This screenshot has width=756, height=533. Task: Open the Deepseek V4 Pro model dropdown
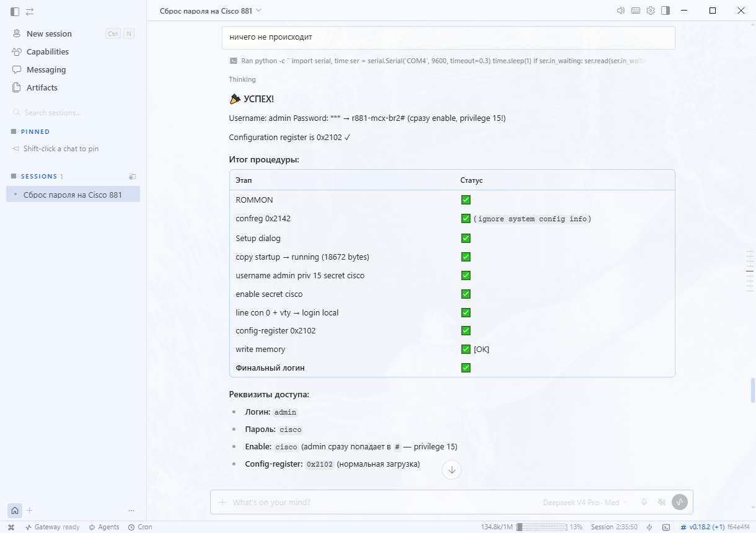[585, 503]
